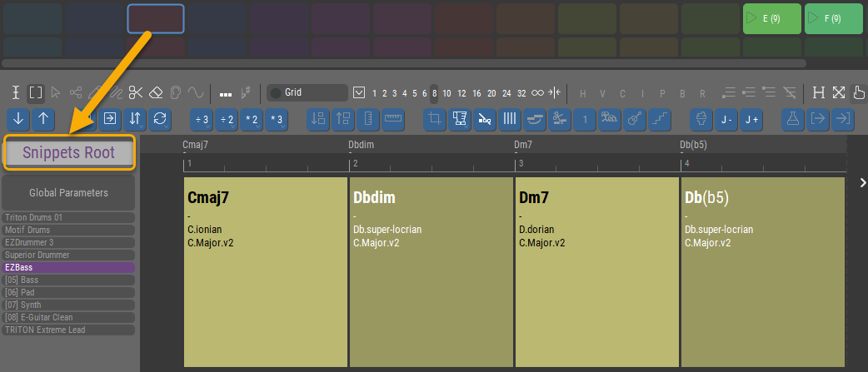This screenshot has height=372, width=868.
Task: Click the crop tool button
Action: click(x=434, y=119)
